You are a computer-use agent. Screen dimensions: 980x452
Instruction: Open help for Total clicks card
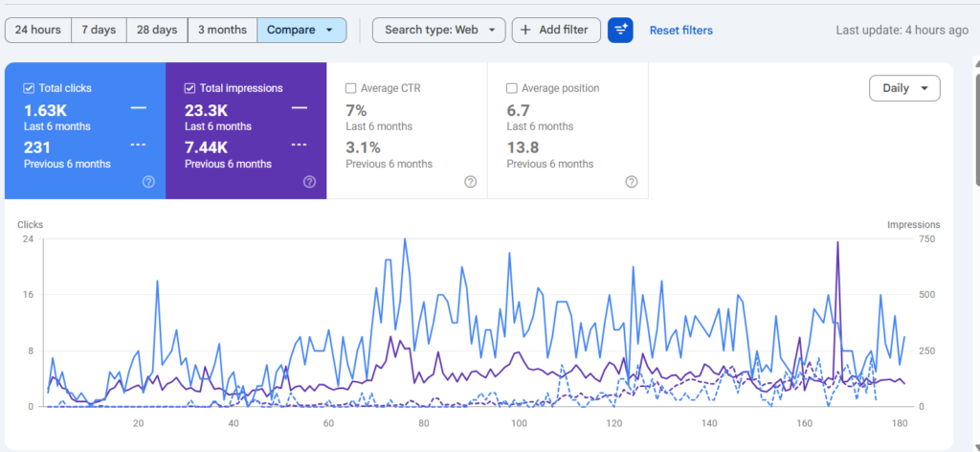(148, 182)
